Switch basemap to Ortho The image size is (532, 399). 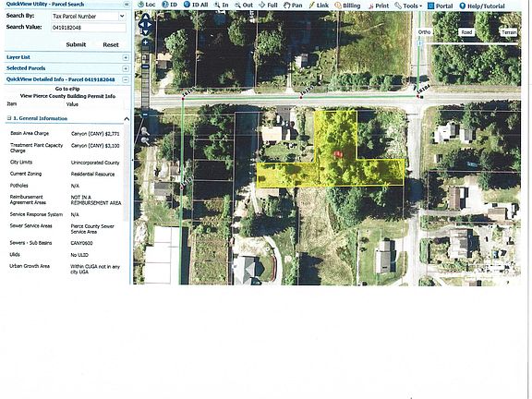pyautogui.click(x=424, y=32)
